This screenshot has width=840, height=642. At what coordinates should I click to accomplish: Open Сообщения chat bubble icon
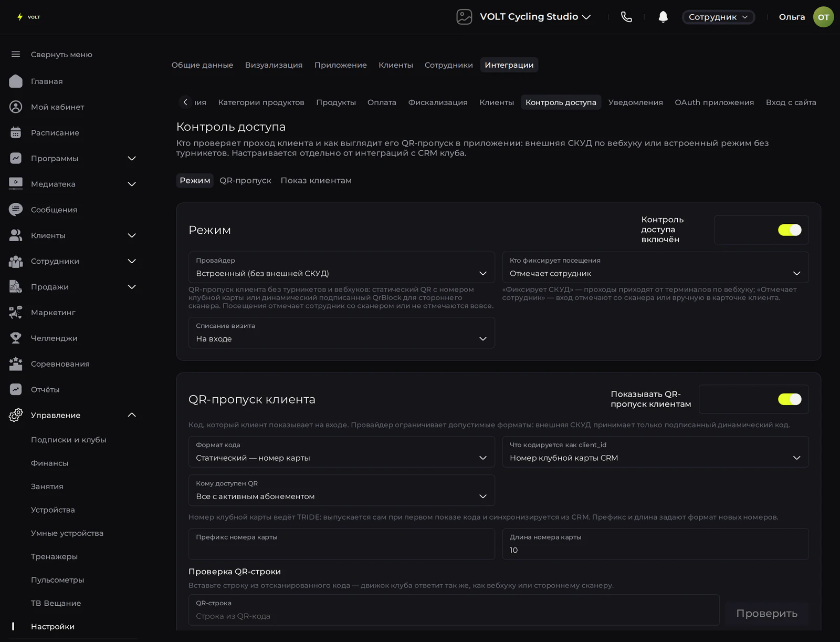click(x=16, y=210)
